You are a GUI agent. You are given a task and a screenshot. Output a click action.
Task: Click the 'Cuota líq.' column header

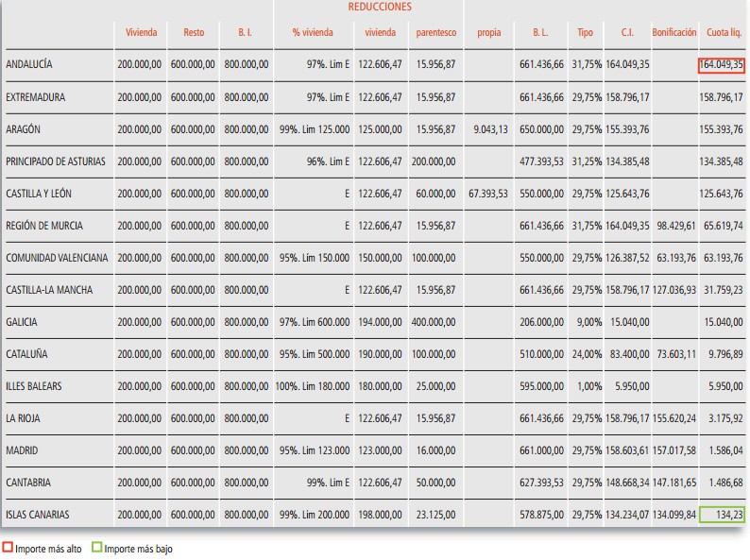coord(724,32)
